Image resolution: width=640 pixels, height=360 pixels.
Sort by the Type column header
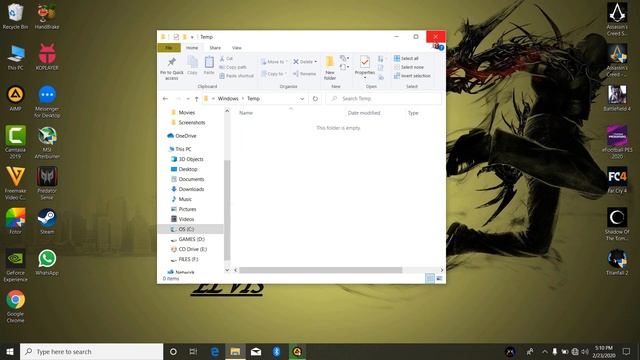[413, 113]
